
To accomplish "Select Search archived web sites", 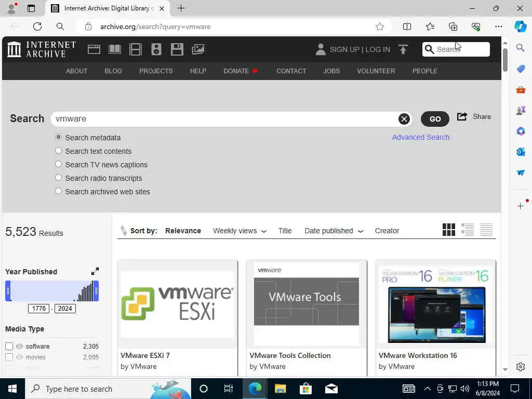I will tap(58, 191).
